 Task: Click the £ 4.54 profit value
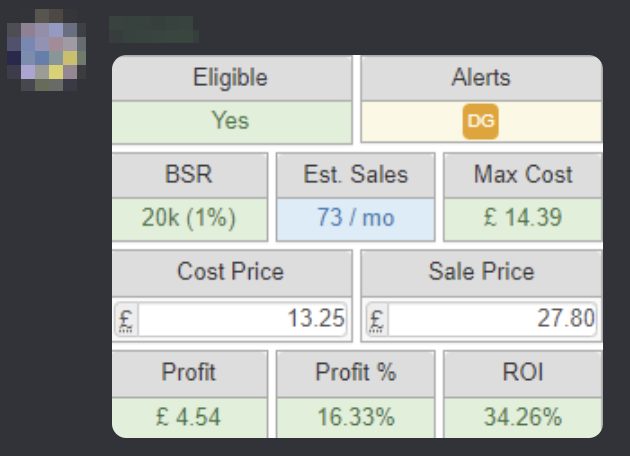point(190,418)
